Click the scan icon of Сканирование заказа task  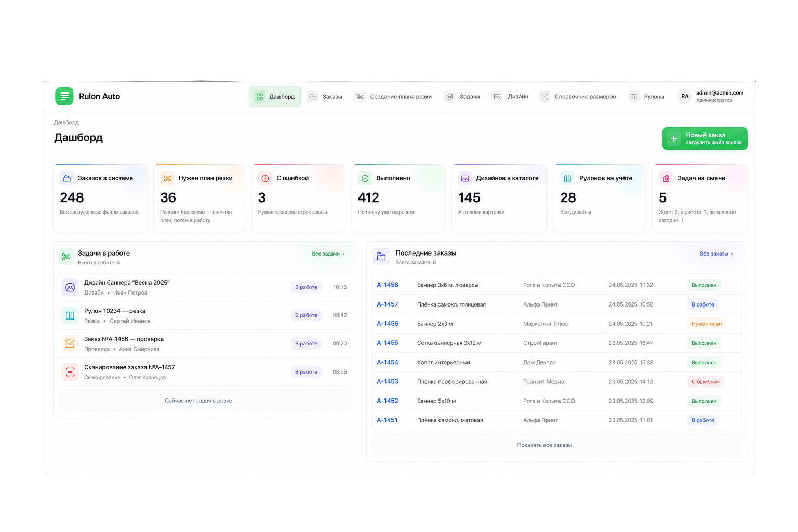(70, 372)
